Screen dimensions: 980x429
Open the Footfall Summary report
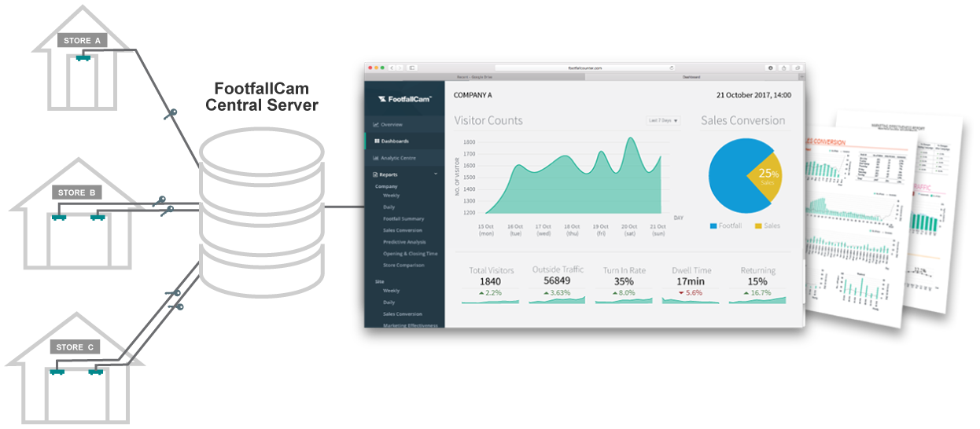403,218
